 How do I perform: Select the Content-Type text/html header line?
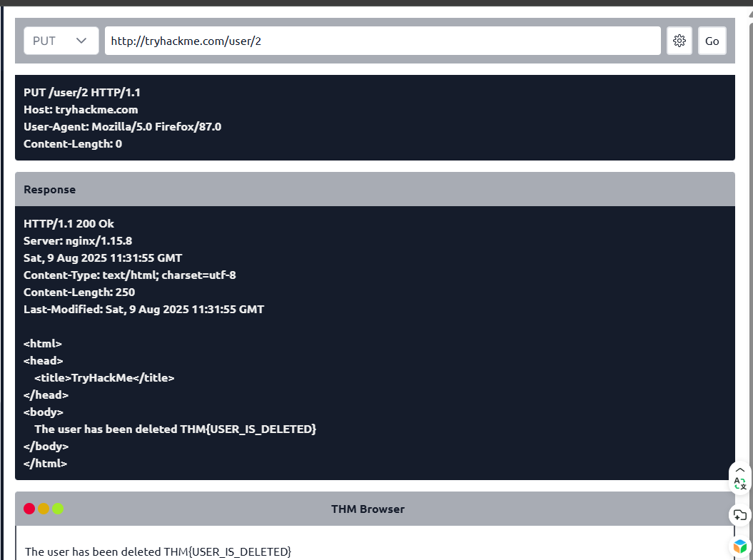130,275
